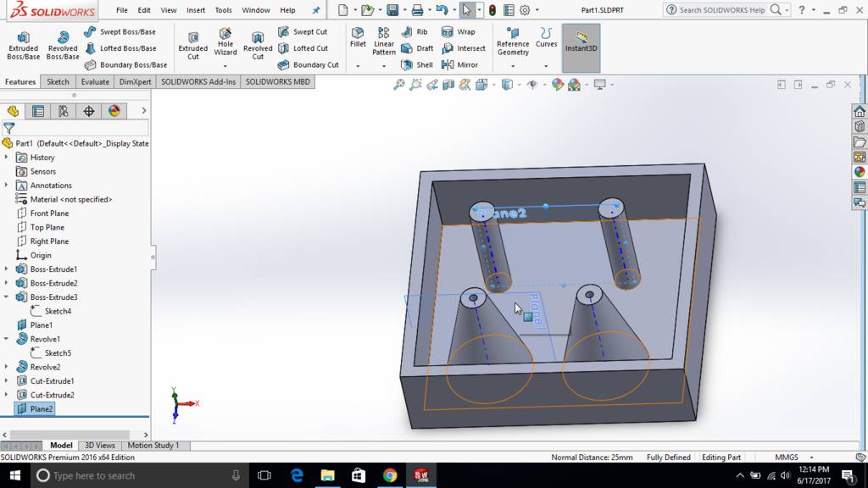
Task: Open the PropertyManager tab
Action: [38, 111]
